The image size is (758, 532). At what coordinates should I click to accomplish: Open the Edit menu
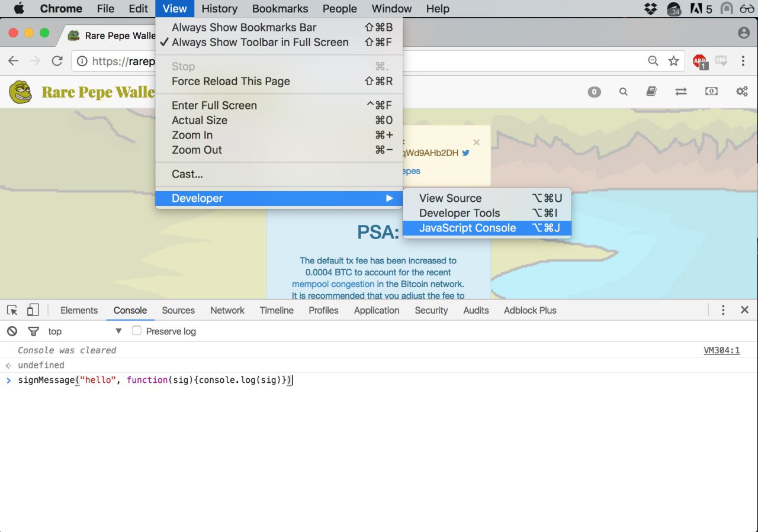[138, 9]
